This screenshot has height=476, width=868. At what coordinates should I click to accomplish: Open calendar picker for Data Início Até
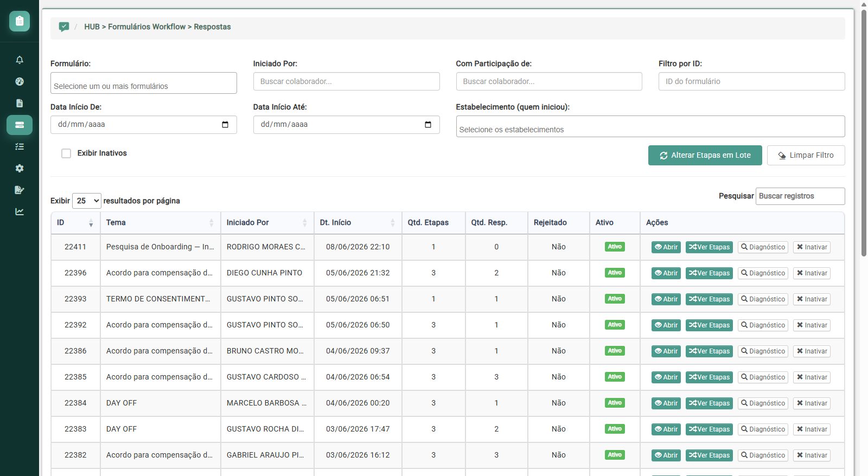click(x=428, y=125)
